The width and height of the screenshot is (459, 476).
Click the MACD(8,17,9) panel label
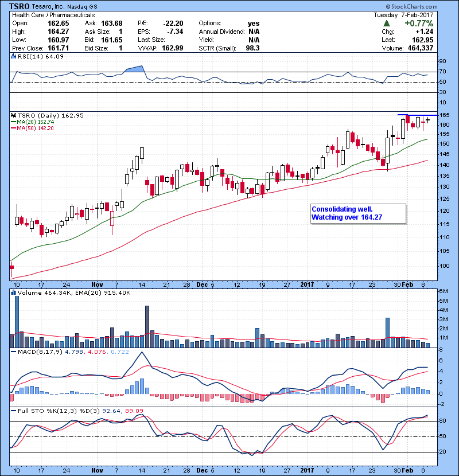[x=40, y=352]
